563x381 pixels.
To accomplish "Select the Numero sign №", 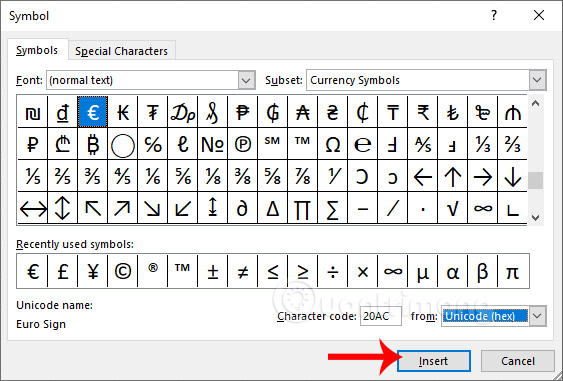I will click(x=212, y=144).
